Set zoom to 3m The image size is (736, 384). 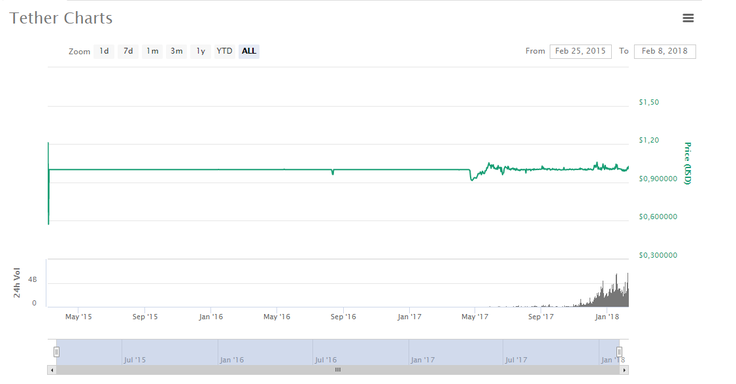[176, 51]
